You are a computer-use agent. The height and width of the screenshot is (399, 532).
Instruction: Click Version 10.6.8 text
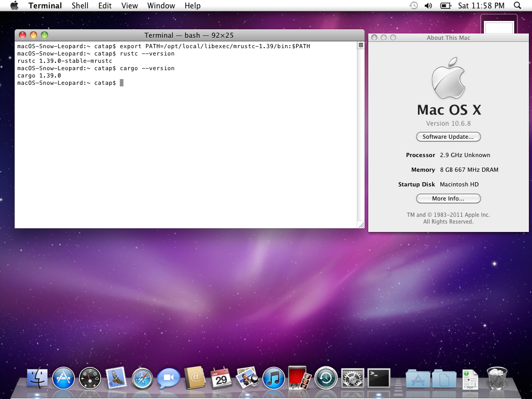(x=448, y=123)
